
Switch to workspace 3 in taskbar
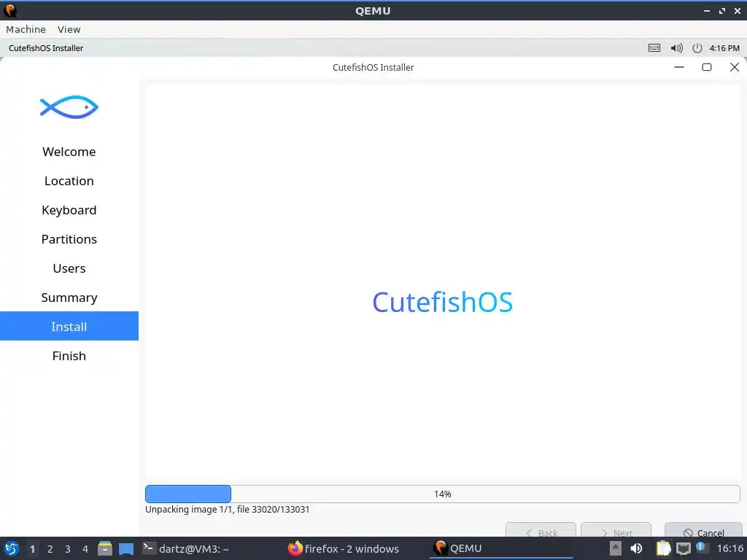coord(68,549)
